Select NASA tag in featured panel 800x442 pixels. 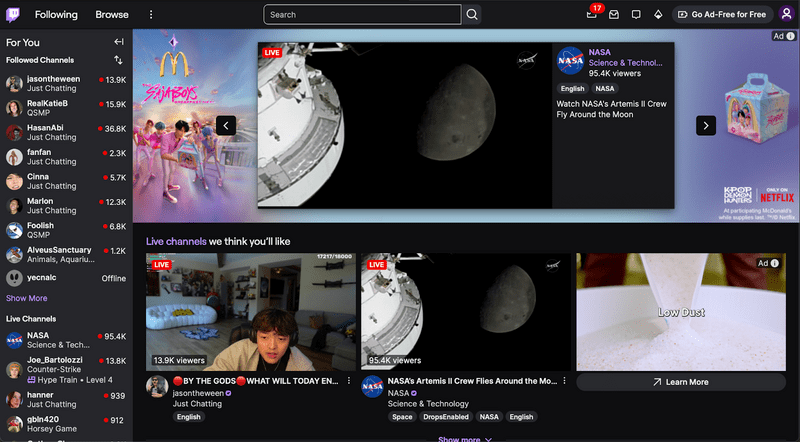(x=605, y=88)
